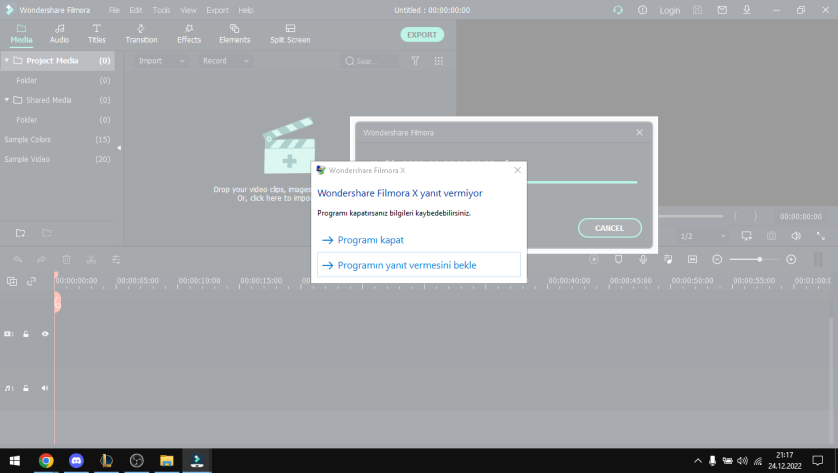
Task: Zoom in the timeline
Action: (x=791, y=259)
